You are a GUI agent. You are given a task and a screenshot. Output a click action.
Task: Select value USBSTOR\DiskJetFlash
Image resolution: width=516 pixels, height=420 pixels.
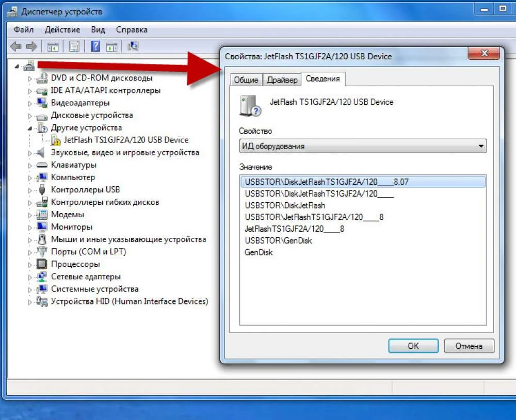pos(285,205)
